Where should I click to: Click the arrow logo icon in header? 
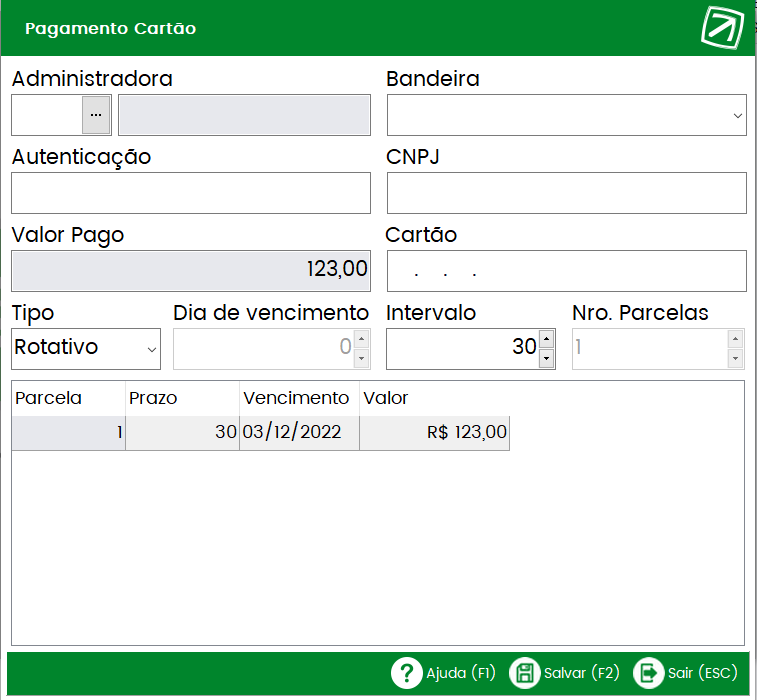[x=722, y=27]
